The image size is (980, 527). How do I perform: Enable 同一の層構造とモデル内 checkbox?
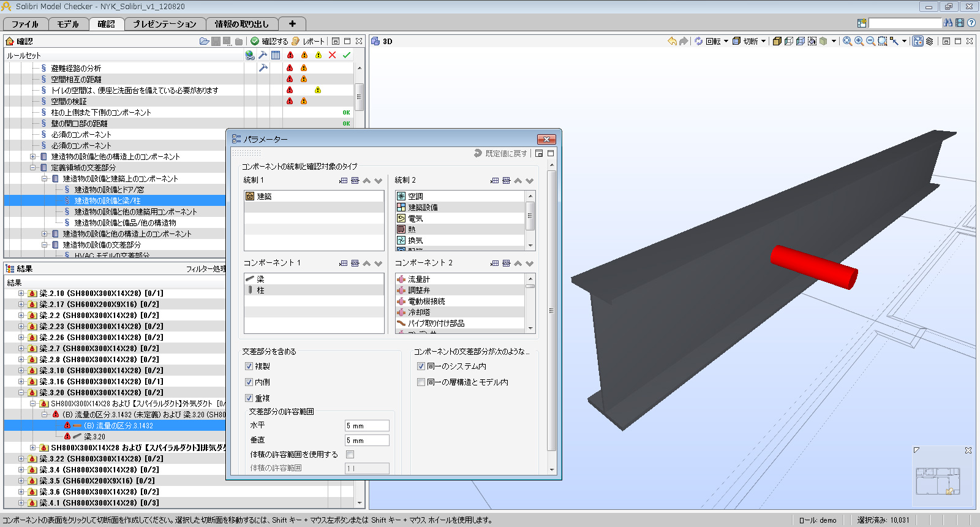(x=421, y=382)
